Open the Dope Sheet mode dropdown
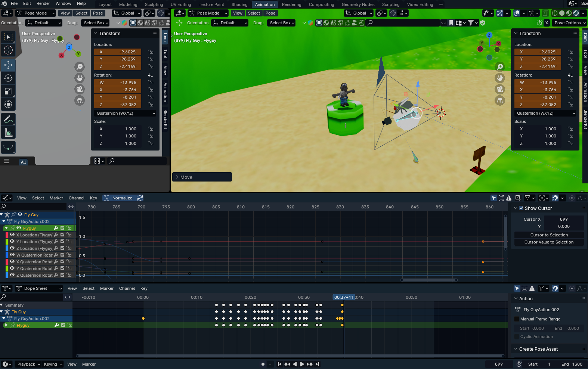The width and height of the screenshot is (588, 369). (x=39, y=288)
